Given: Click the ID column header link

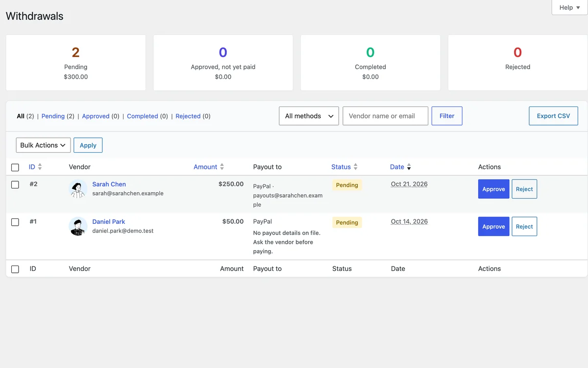Looking at the screenshot, I should pyautogui.click(x=32, y=167).
